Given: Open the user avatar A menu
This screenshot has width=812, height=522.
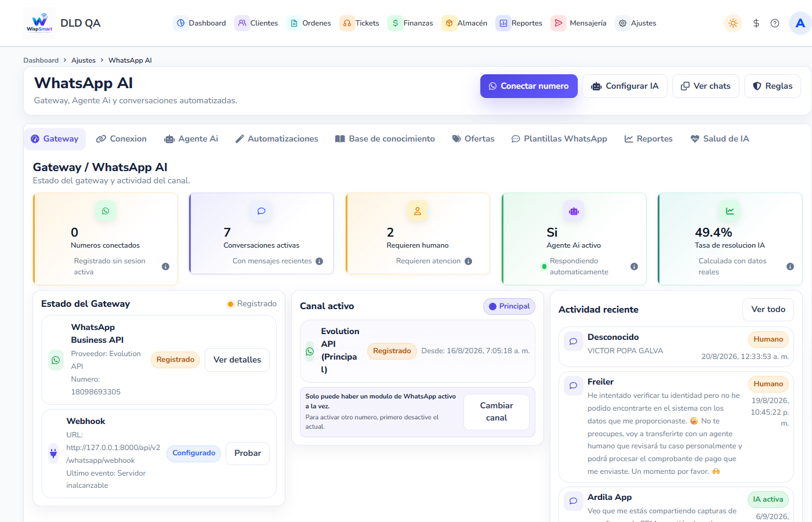Looking at the screenshot, I should coord(800,23).
